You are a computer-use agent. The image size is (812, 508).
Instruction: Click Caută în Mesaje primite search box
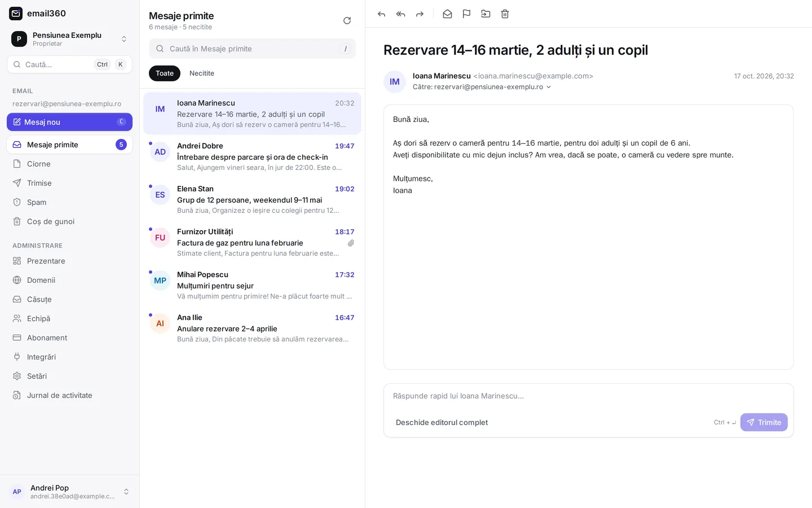coord(252,49)
